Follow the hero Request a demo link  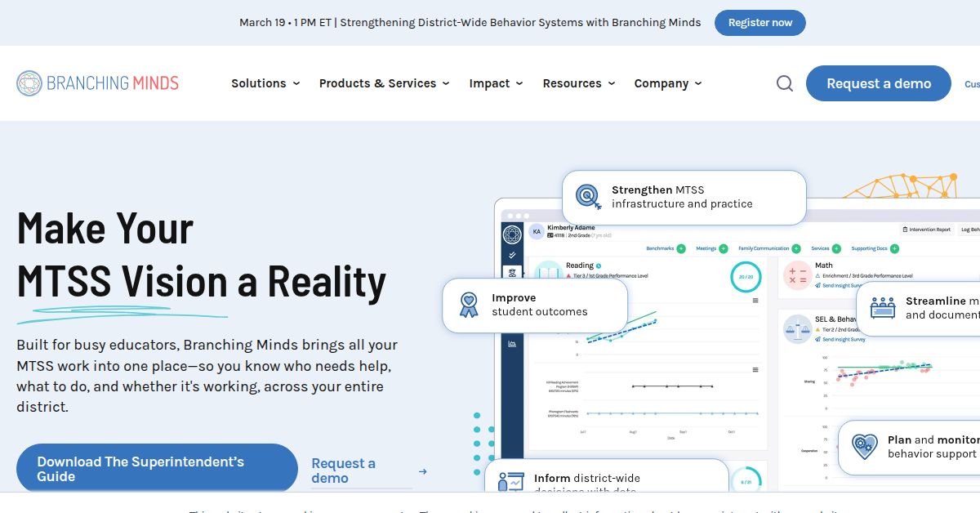pyautogui.click(x=344, y=471)
